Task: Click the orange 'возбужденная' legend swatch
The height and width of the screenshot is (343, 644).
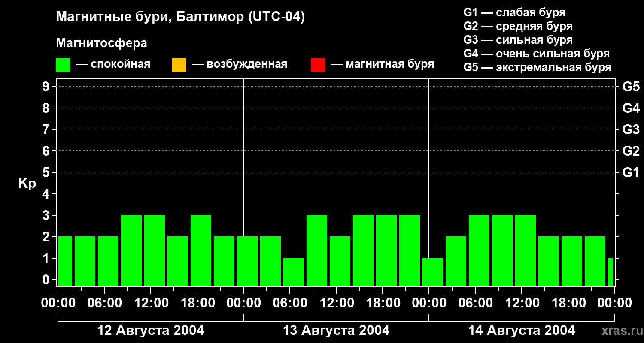Action: (179, 65)
